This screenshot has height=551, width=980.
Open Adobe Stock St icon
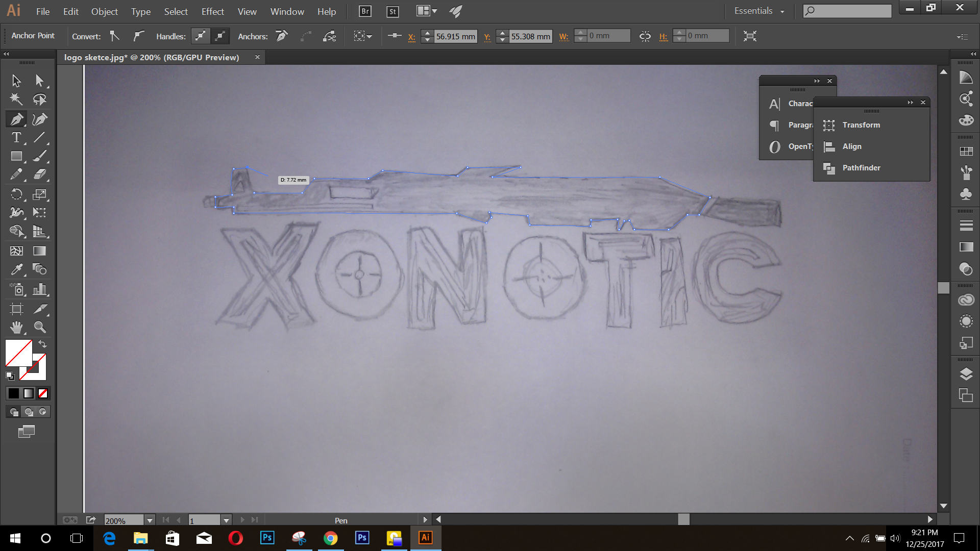393,11
